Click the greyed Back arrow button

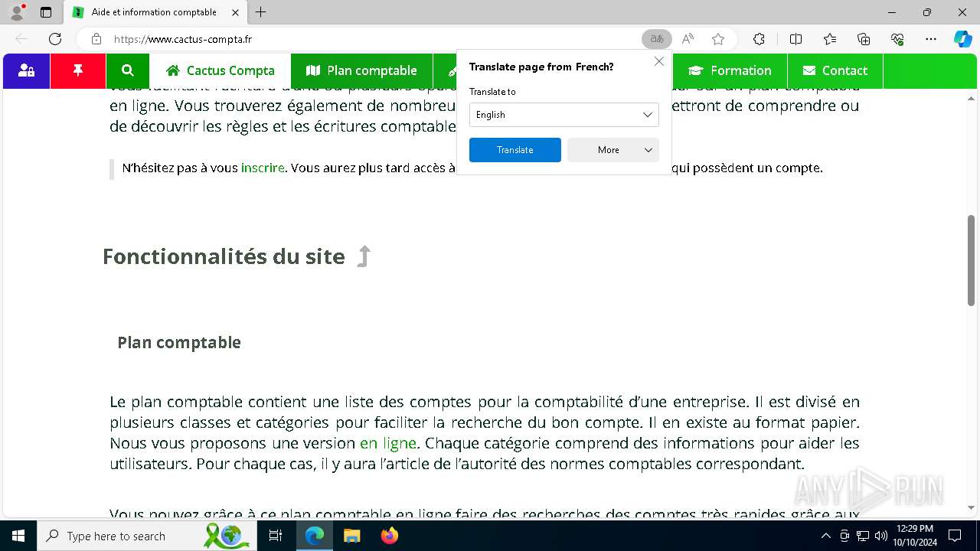click(21, 39)
